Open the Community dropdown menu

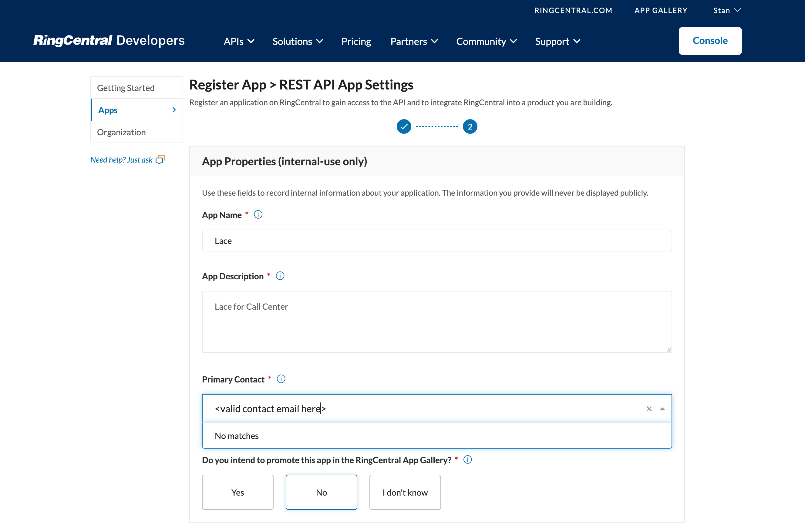coord(486,41)
